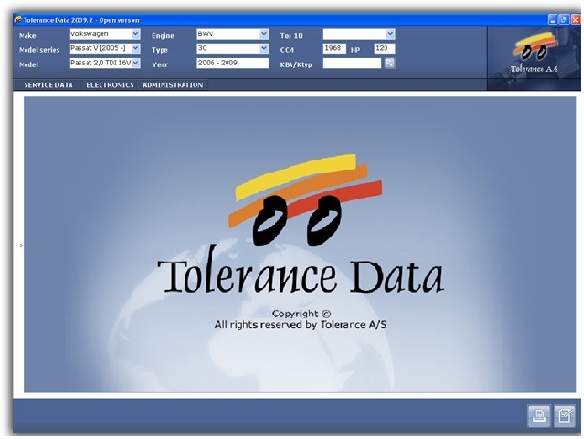Click the KBA/Ktyp search icon

point(390,63)
